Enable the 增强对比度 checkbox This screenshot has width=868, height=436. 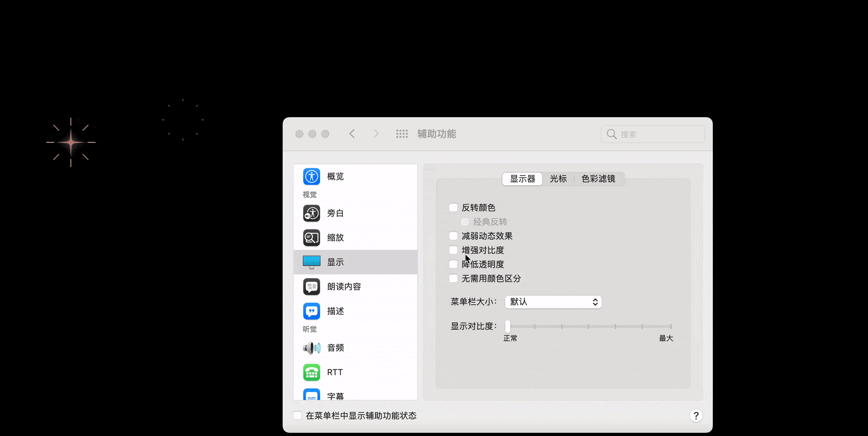[x=453, y=250]
